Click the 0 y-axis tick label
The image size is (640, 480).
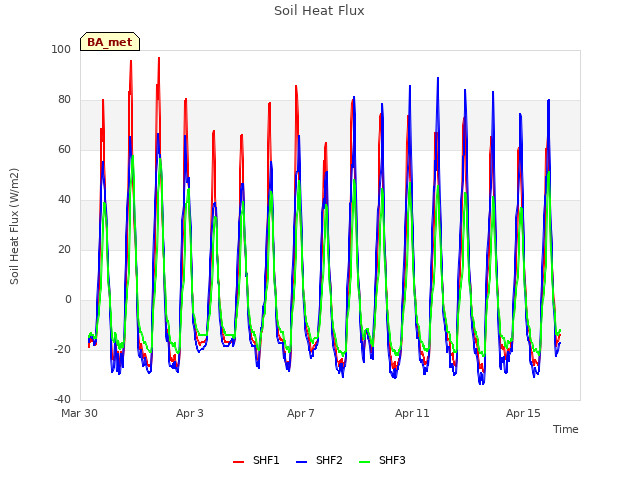click(x=68, y=300)
